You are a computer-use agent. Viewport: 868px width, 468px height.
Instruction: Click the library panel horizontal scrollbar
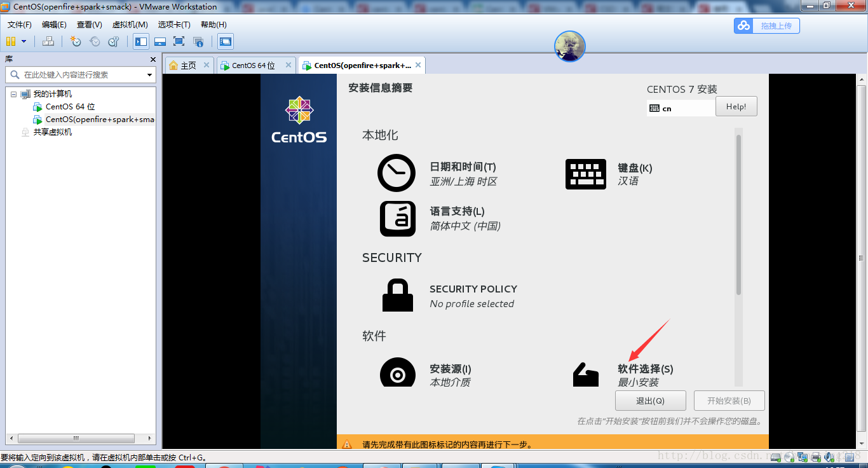point(76,438)
